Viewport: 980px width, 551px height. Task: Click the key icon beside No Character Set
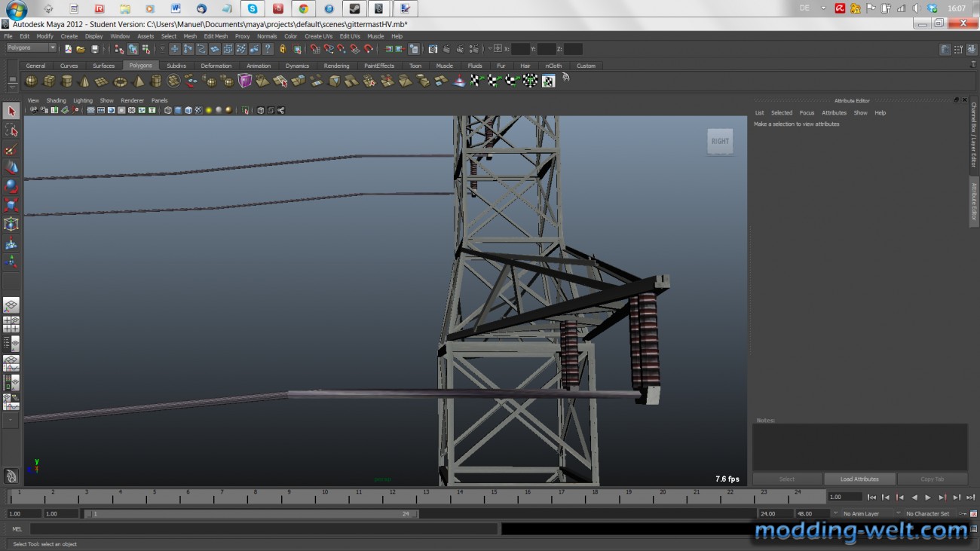click(963, 514)
